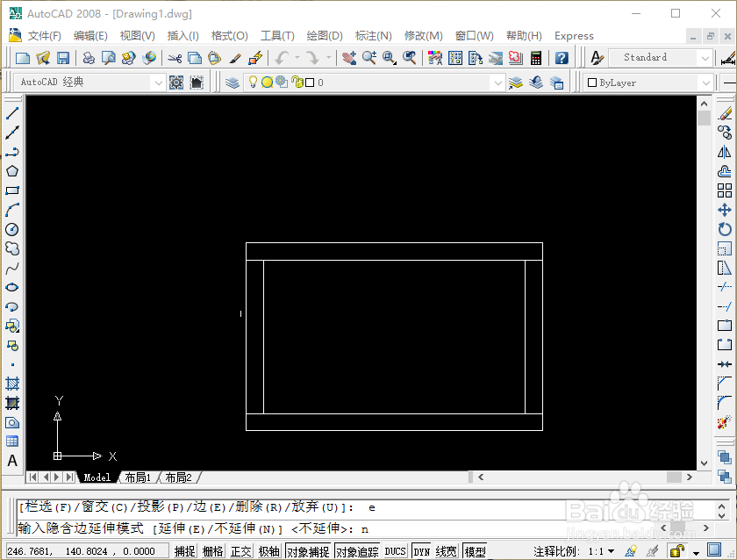Open the 文件(F) menu
Screen dimensions: 737x560
point(44,36)
